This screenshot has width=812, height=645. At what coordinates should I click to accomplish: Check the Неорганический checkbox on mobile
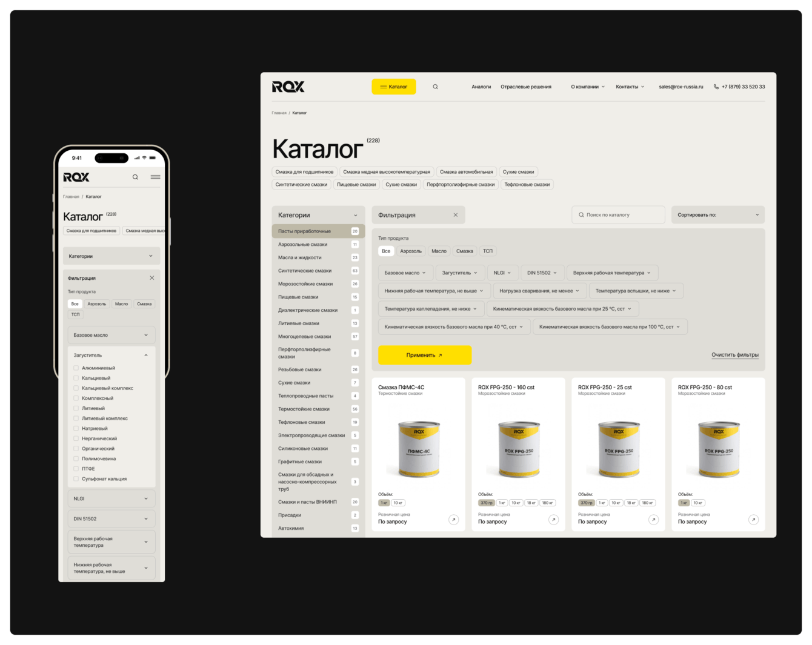(x=76, y=438)
